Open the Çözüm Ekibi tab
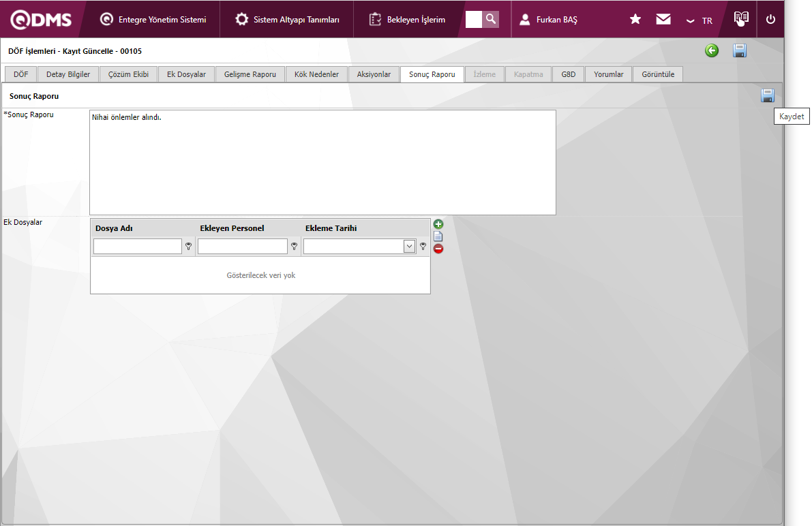Viewport: 812px width, 526px height. click(x=128, y=74)
